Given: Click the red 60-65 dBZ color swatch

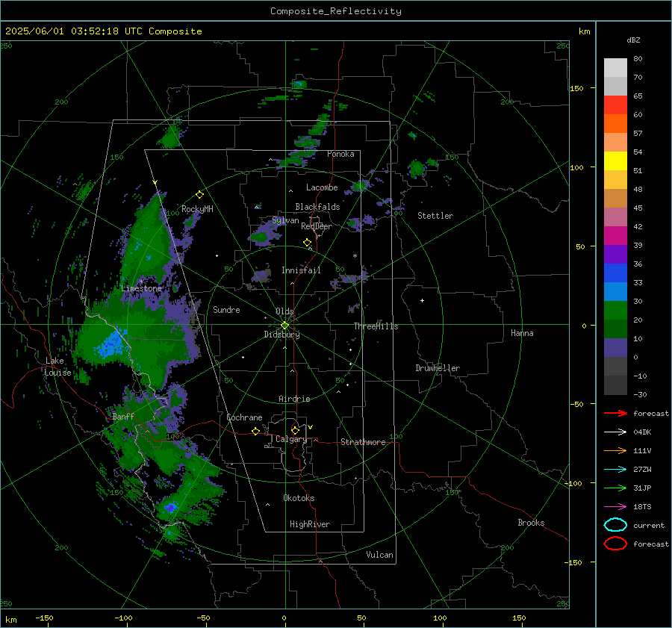Looking at the screenshot, I should 615,105.
